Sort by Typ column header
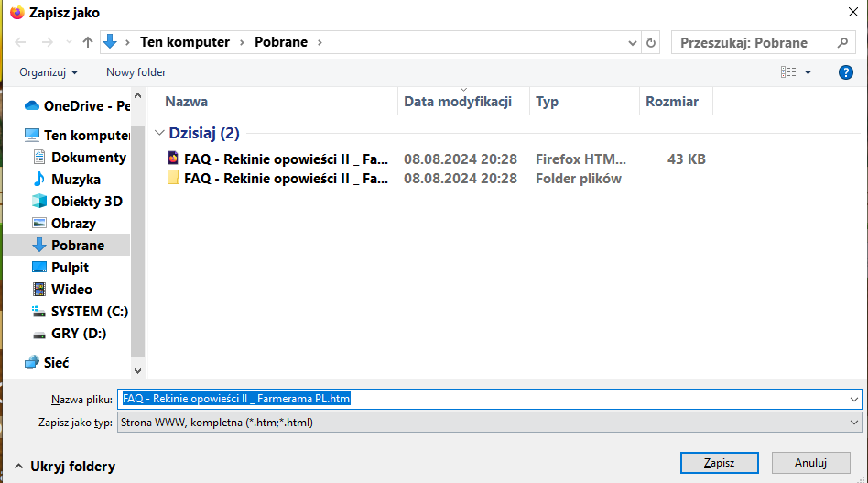This screenshot has width=868, height=483. tap(547, 102)
